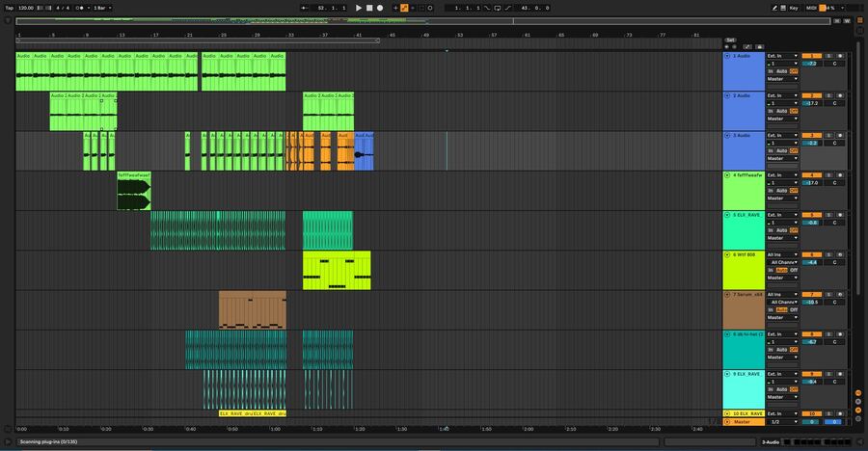Click the Session Record circle button
868x451 pixels.
click(x=430, y=8)
